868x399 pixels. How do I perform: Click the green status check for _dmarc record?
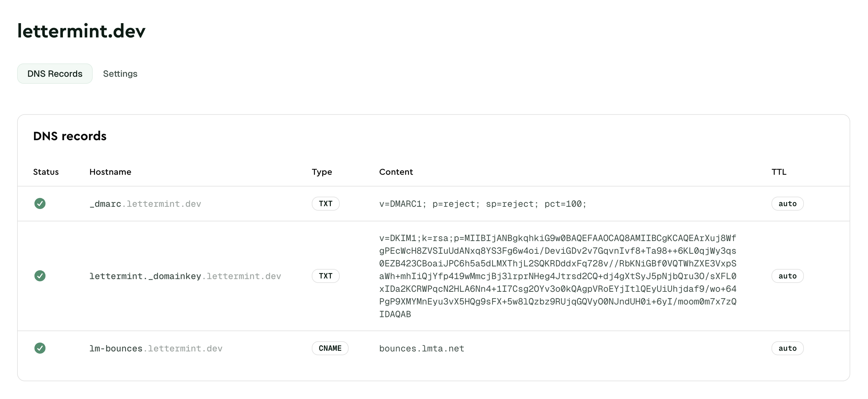point(40,203)
